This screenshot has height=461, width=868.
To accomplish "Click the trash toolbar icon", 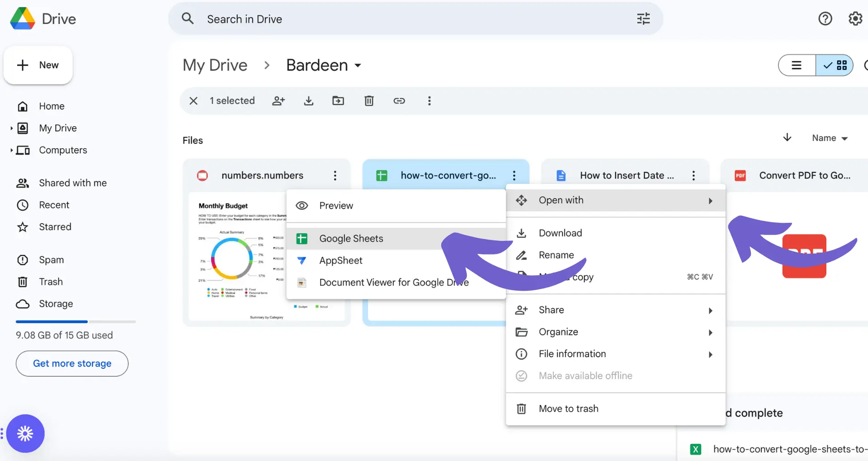I will coord(369,101).
